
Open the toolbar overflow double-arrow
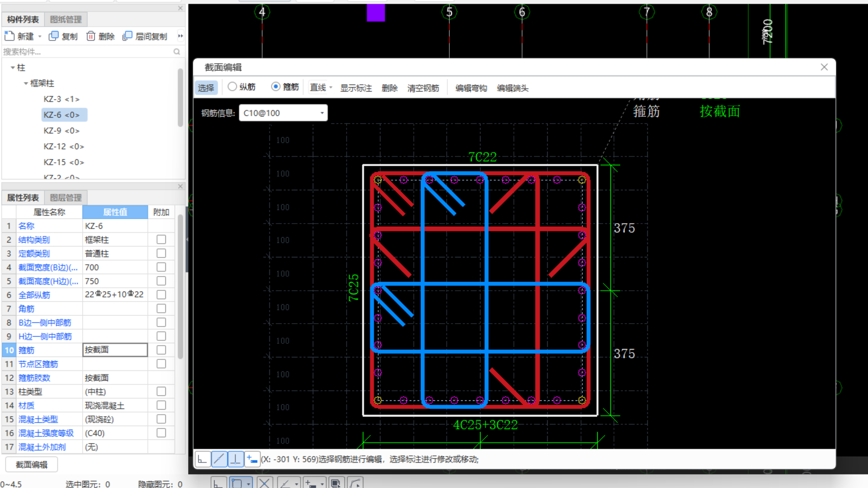click(180, 36)
